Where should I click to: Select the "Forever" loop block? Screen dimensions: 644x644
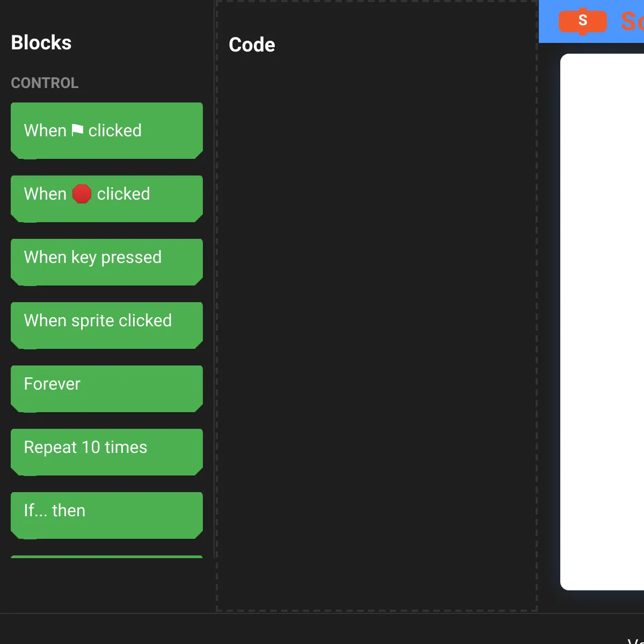106,387
